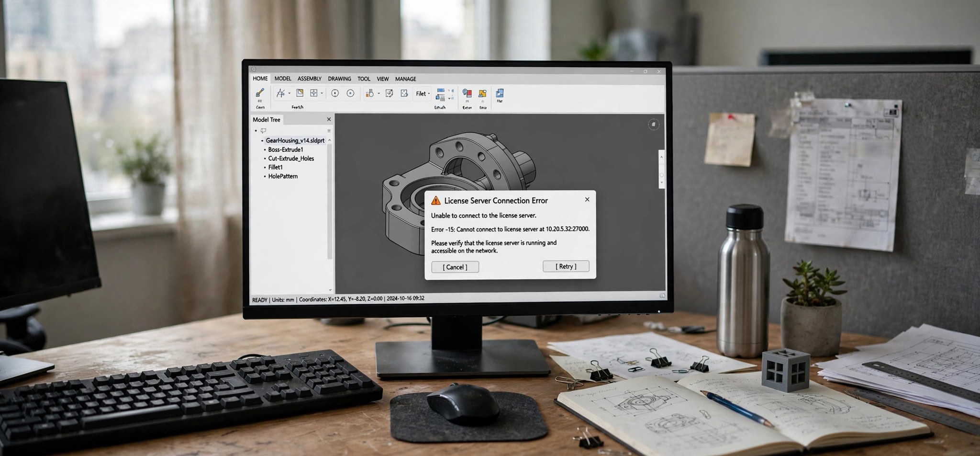Click the square sketch plane icon

coord(300,92)
